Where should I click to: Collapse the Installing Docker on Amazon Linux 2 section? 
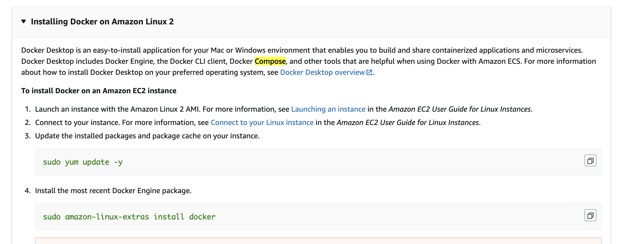[x=24, y=21]
